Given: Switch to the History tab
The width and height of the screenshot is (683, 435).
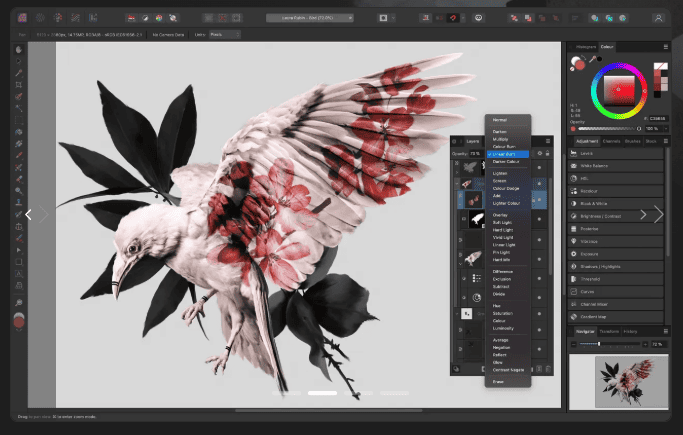Looking at the screenshot, I should click(x=630, y=331).
